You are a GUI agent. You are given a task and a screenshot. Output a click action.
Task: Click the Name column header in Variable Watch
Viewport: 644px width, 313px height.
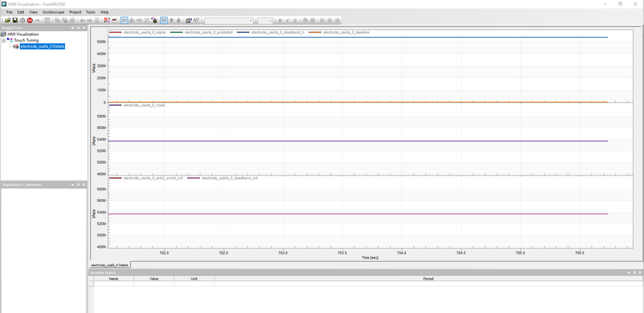tap(113, 278)
